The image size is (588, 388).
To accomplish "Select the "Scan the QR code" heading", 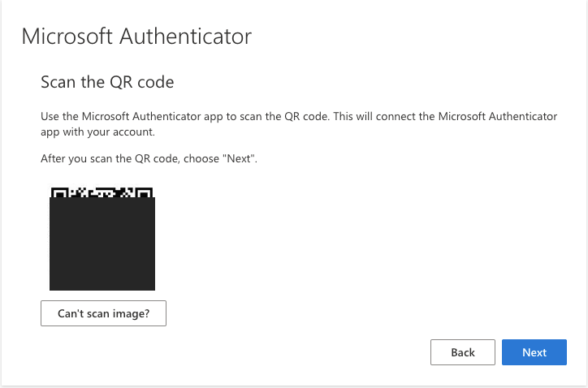I will point(107,82).
